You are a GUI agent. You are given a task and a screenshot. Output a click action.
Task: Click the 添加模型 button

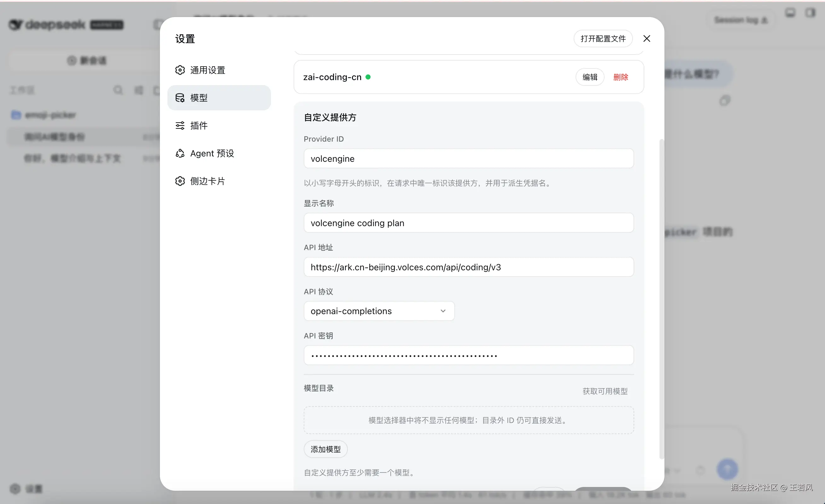[325, 449]
